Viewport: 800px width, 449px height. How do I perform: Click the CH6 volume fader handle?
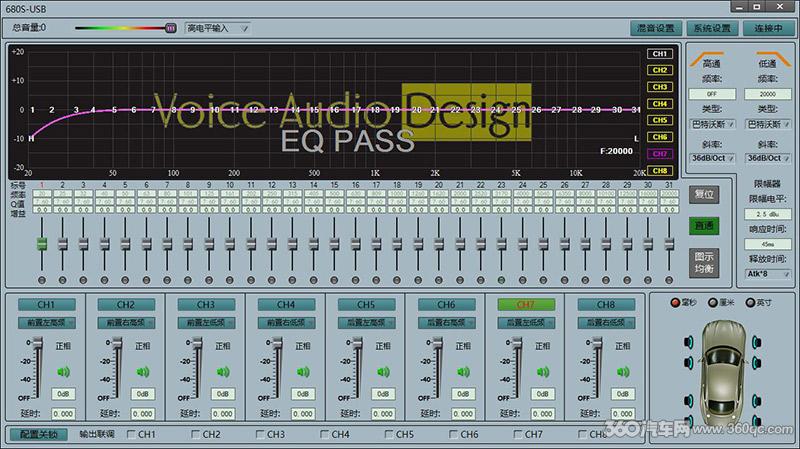point(438,343)
